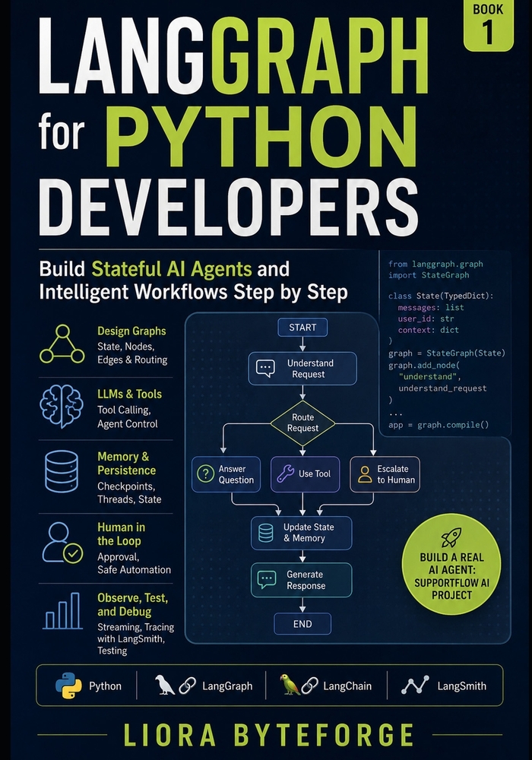532x760 pixels.
Task: Click the chat bubble icon in Understand Request
Action: [265, 369]
